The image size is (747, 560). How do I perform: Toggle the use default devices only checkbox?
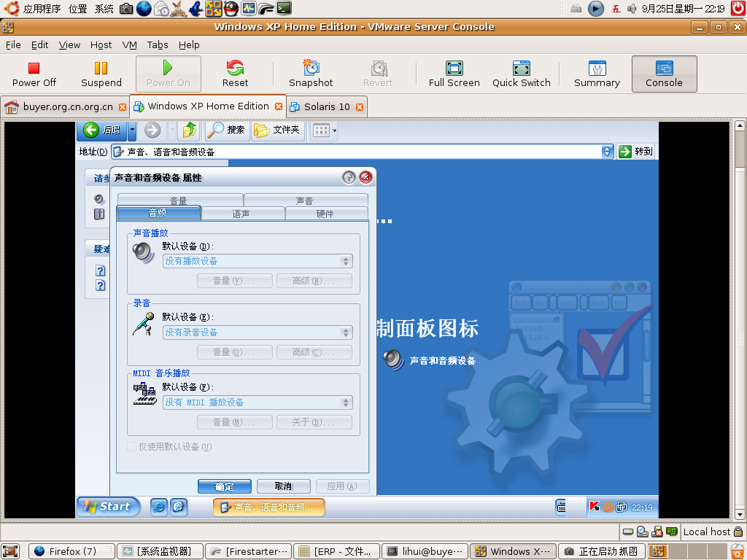[x=132, y=447]
